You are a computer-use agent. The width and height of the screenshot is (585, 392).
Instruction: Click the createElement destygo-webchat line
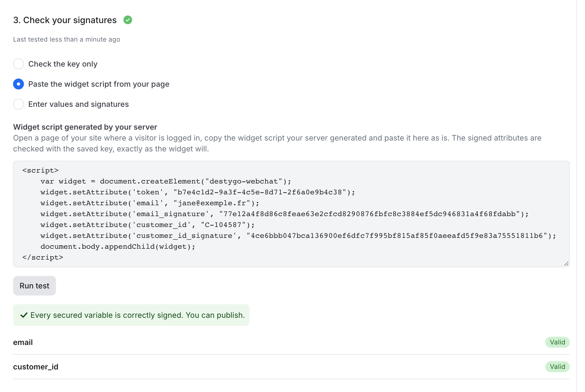(x=166, y=181)
